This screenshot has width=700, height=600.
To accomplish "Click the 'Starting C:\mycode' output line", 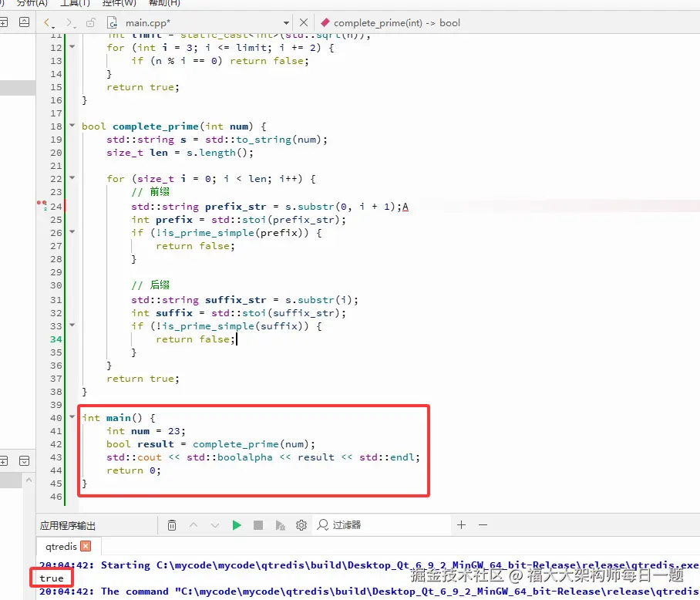I will pyautogui.click(x=369, y=565).
